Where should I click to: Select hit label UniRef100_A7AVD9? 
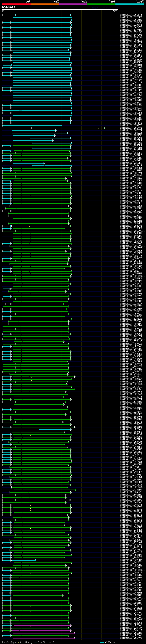pyautogui.click(x=131, y=490)
